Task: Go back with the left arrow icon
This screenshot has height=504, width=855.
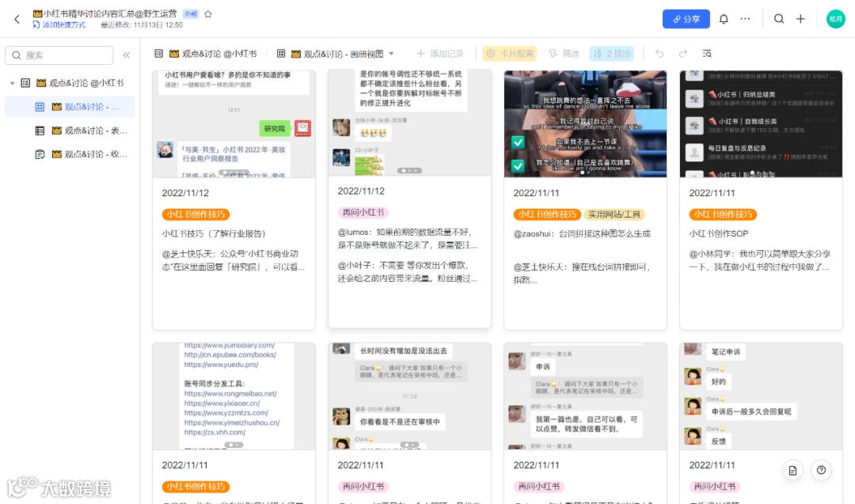Action: pyautogui.click(x=17, y=19)
